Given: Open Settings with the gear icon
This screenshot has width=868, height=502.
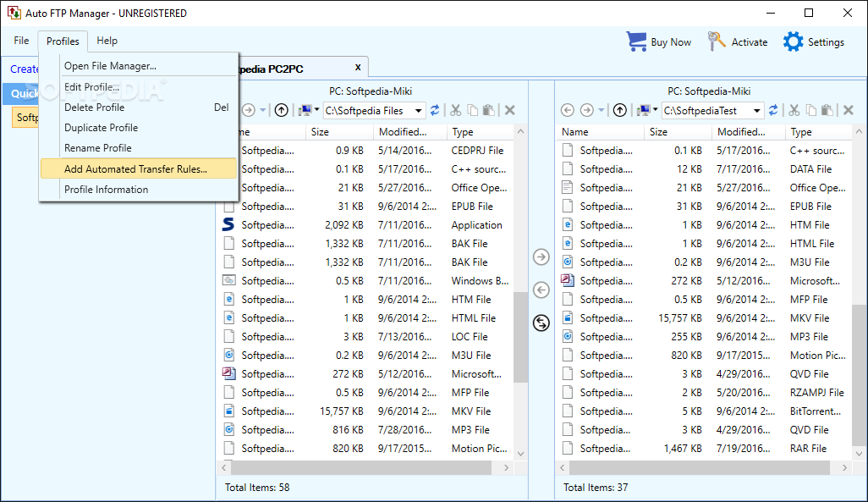Looking at the screenshot, I should [813, 41].
